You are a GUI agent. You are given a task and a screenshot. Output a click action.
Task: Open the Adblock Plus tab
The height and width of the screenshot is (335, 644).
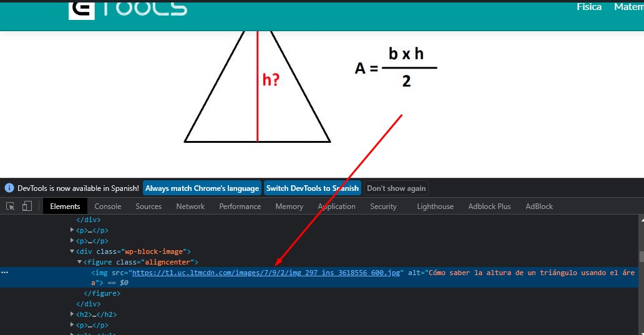coord(489,206)
